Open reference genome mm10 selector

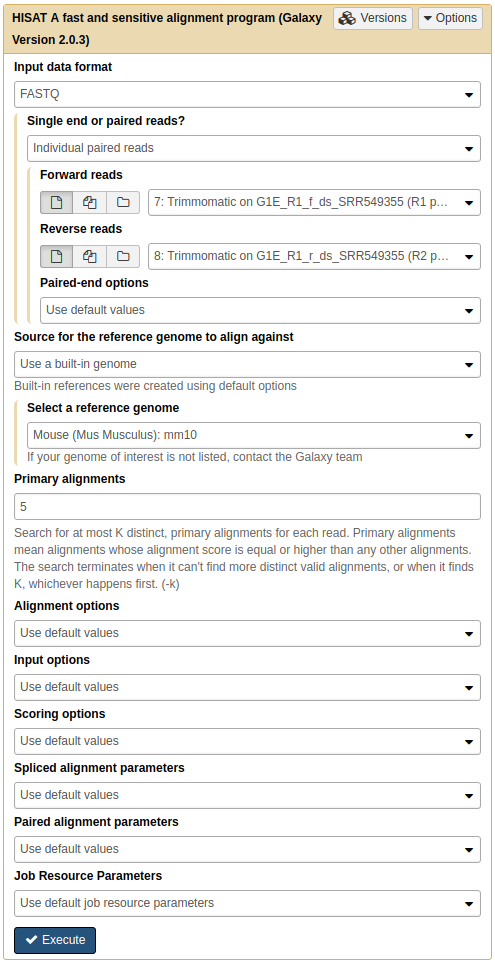[x=254, y=435]
